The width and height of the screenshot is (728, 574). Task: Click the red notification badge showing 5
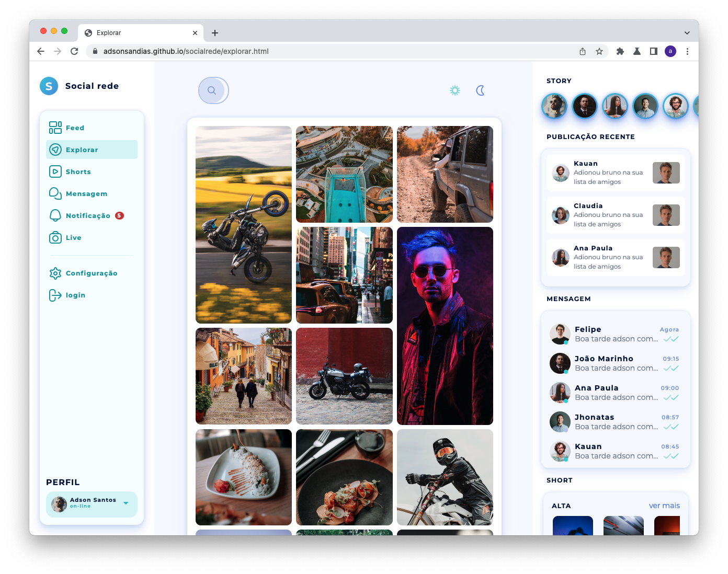click(x=119, y=215)
